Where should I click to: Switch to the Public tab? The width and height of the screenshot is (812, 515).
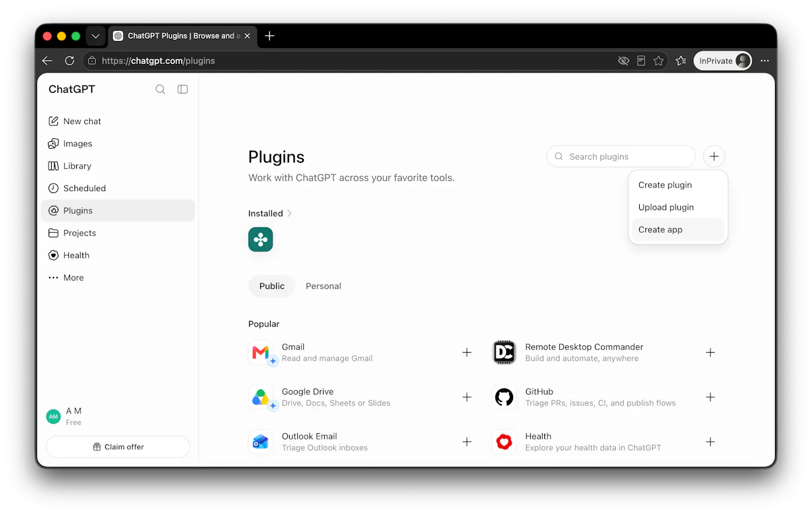click(272, 286)
